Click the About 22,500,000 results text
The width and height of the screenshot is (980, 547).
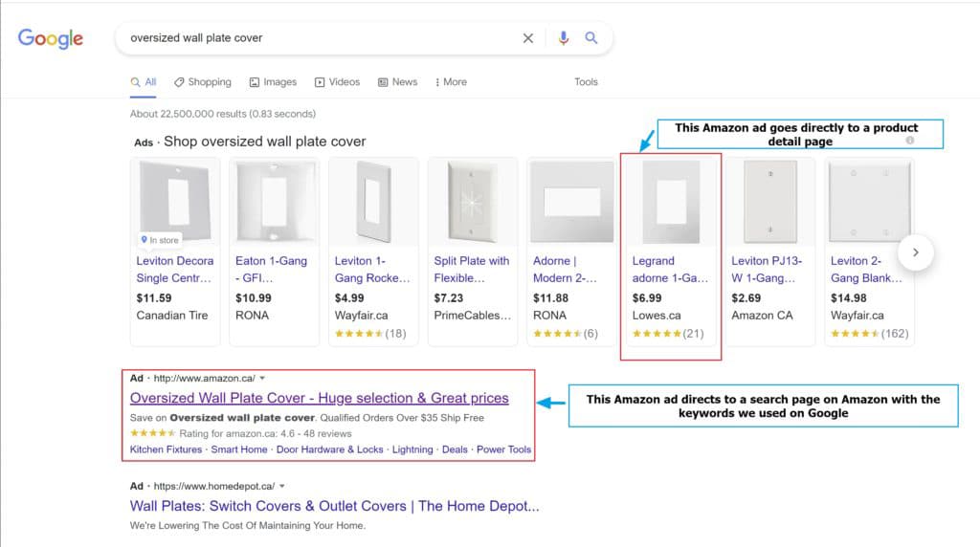click(x=222, y=114)
